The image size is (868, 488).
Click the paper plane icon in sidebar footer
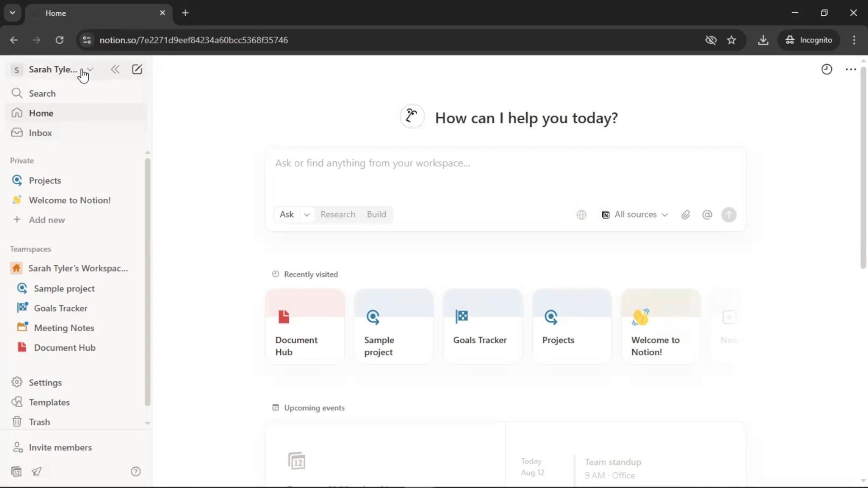pyautogui.click(x=37, y=471)
